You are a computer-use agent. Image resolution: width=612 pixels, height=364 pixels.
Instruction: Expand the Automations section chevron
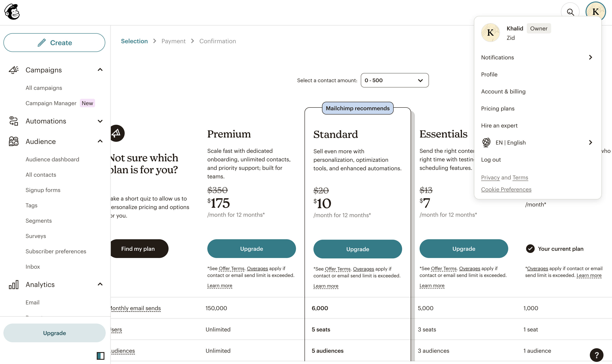(x=100, y=121)
